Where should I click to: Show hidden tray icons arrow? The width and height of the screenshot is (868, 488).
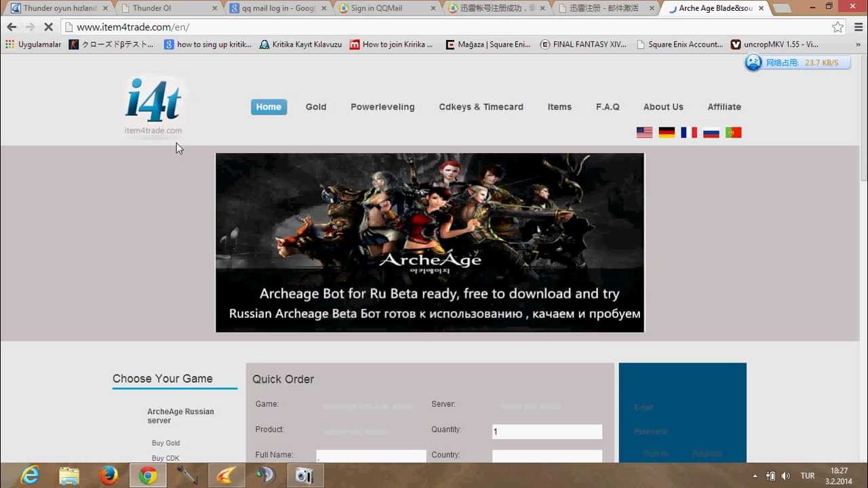[755, 476]
